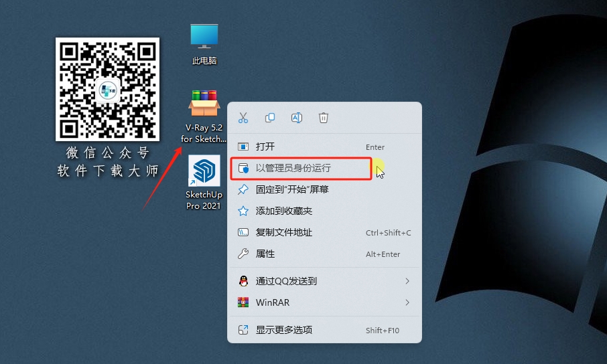Click the star icon beside 添加到收藏夹
Viewport: 607px width, 364px height.
243,211
